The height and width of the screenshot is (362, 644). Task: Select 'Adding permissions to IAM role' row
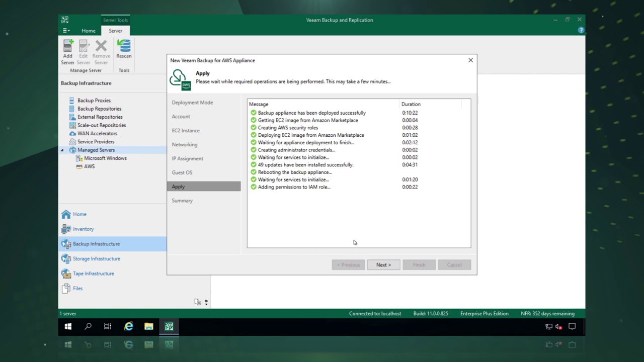click(x=359, y=187)
